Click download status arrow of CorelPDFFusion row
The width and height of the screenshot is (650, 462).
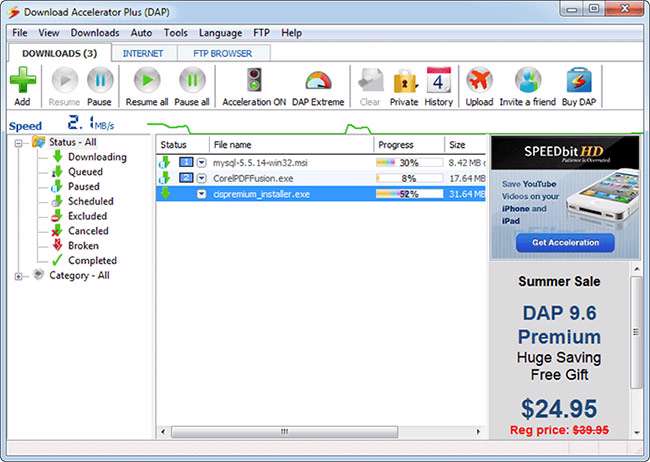(x=165, y=178)
